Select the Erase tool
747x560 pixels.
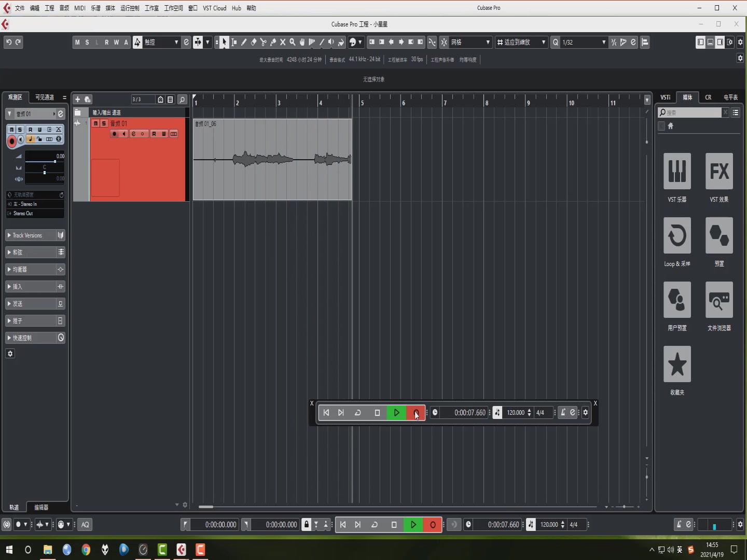pos(254,42)
